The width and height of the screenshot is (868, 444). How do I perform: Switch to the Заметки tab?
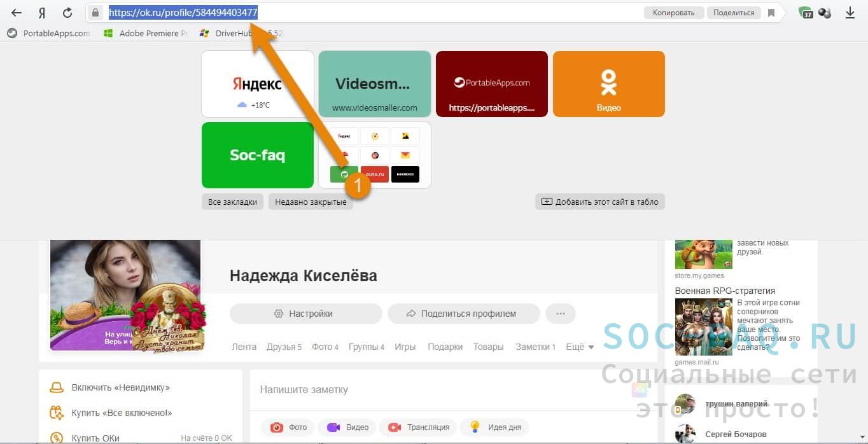536,347
